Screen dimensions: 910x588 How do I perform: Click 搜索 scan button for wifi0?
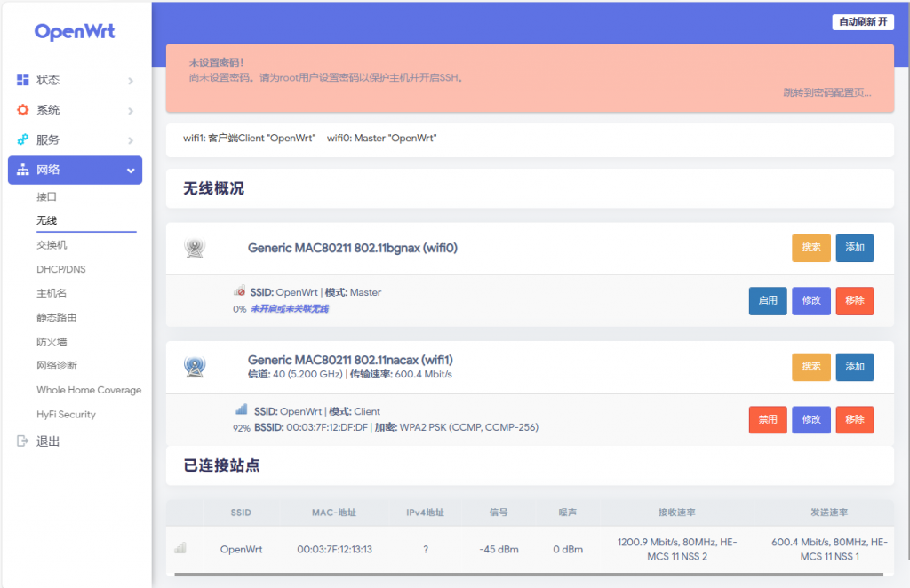tap(810, 248)
